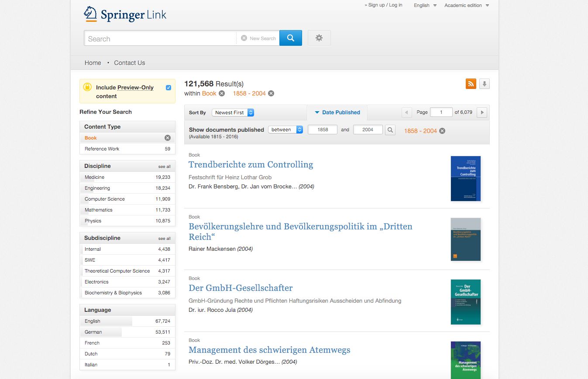Click the Preview-Only info link

135,87
